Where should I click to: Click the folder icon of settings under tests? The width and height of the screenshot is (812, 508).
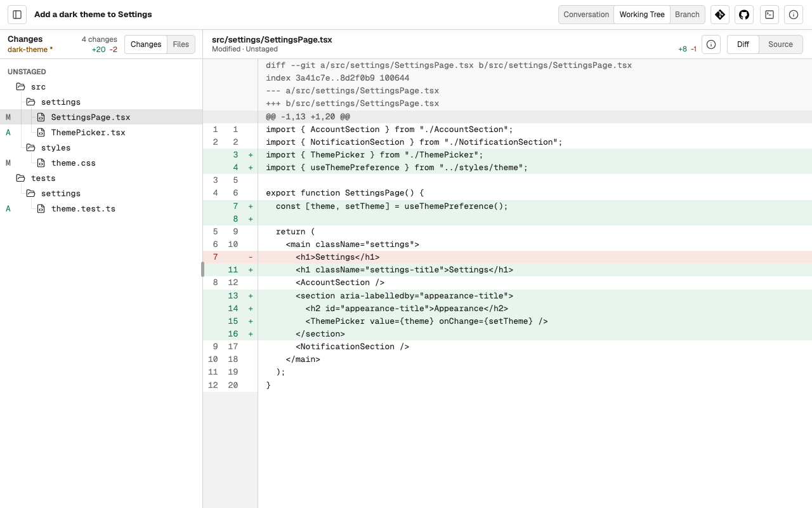pos(30,193)
